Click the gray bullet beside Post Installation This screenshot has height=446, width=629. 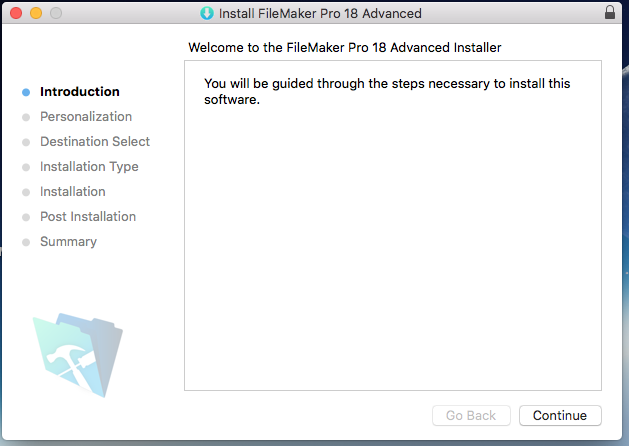(x=26, y=217)
